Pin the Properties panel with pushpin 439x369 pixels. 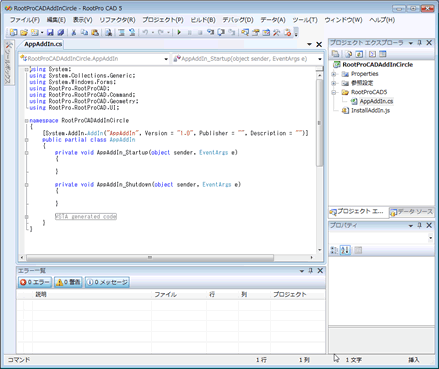(420, 225)
